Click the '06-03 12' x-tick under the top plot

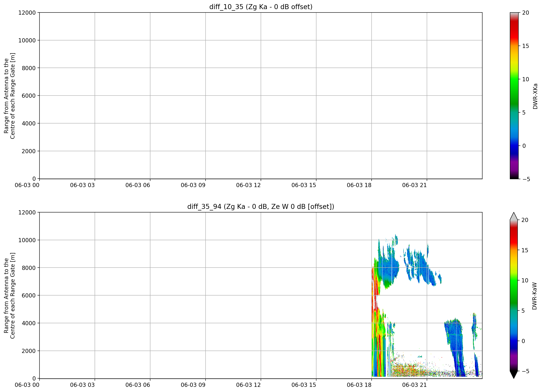pyautogui.click(x=249, y=185)
